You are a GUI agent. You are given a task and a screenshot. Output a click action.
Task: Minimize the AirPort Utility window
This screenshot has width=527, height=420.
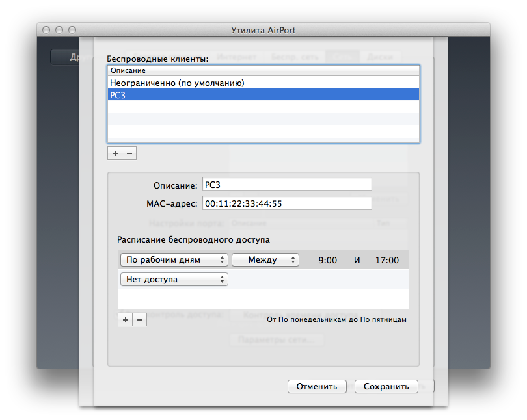[59, 30]
